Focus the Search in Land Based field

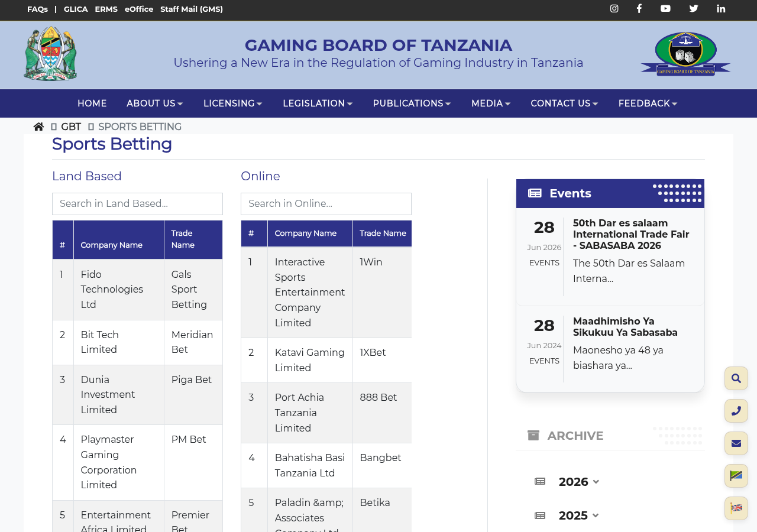point(137,204)
